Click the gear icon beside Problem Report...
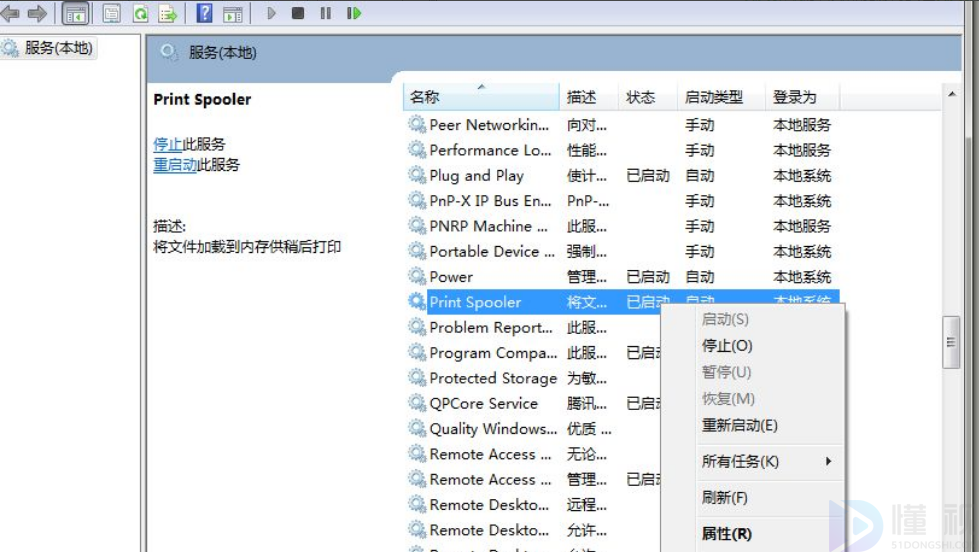 point(416,327)
